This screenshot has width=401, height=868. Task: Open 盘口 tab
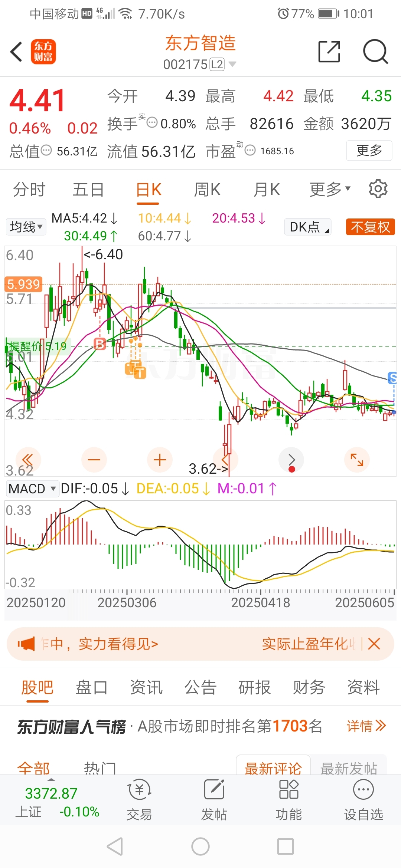pos(91,687)
